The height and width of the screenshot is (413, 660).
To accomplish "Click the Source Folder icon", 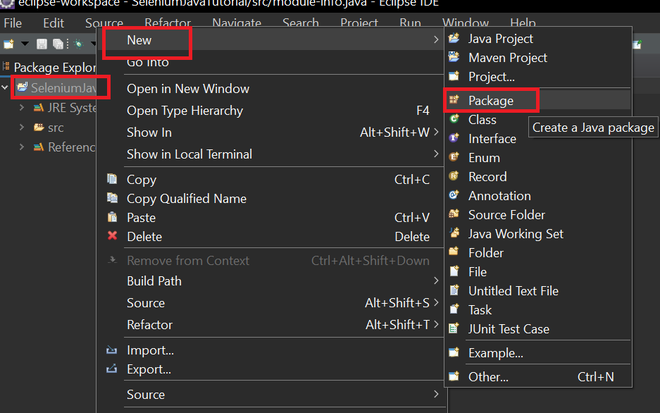I will [x=454, y=214].
